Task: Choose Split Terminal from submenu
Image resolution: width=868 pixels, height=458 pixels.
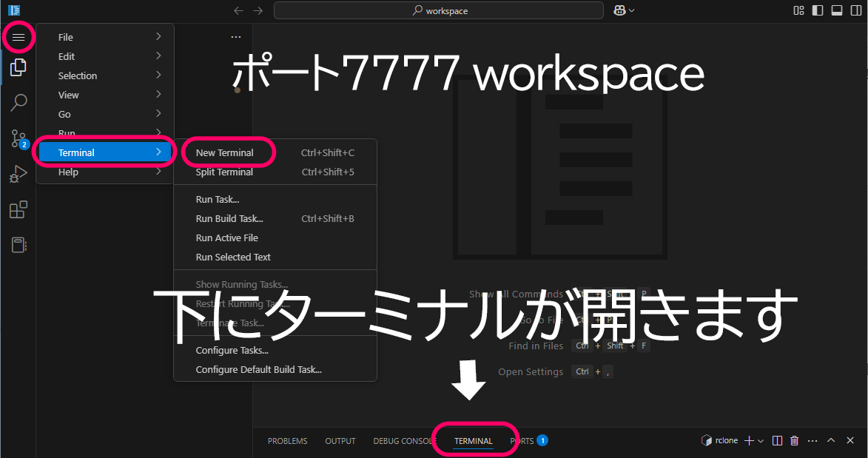Action: pyautogui.click(x=275, y=172)
